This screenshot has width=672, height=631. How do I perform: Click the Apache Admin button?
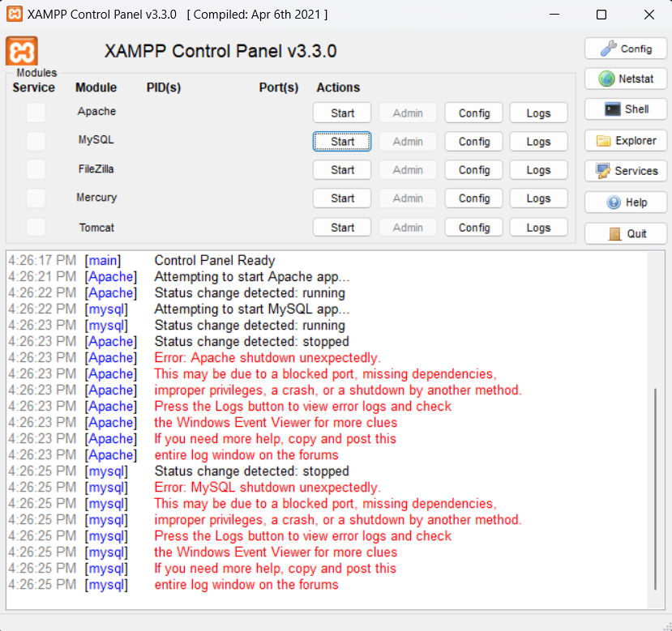pos(408,113)
